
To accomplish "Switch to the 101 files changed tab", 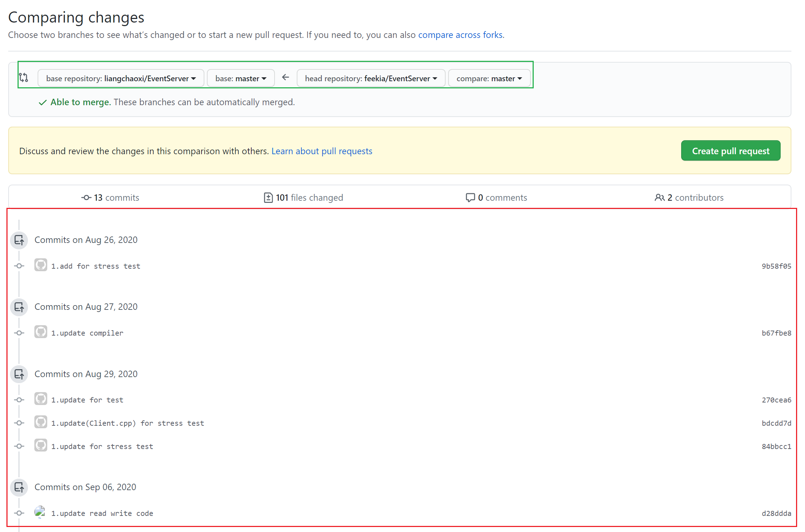I will coord(304,197).
